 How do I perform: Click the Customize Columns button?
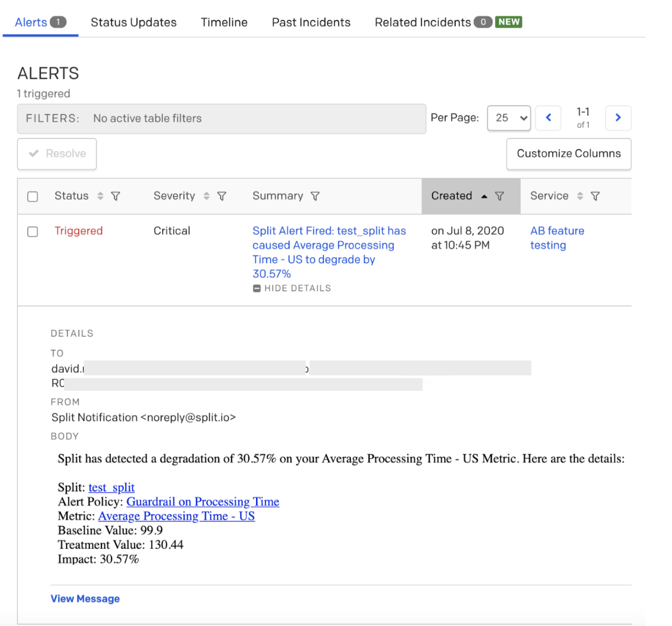(x=568, y=153)
